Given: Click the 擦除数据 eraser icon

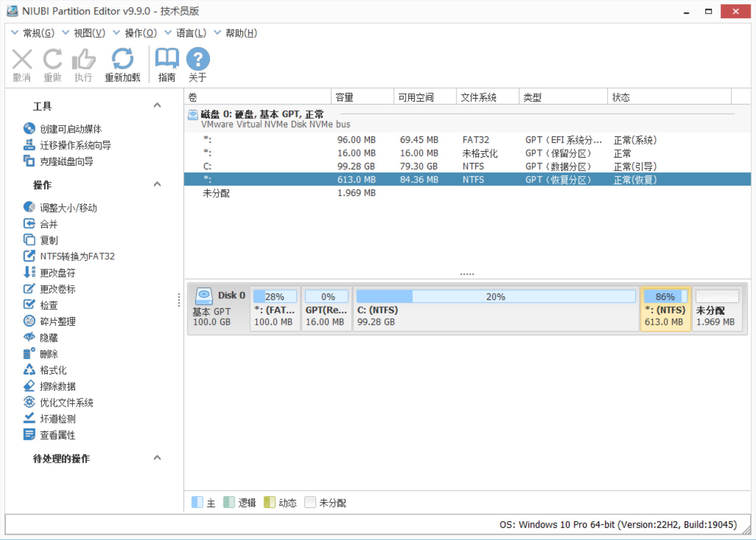Looking at the screenshot, I should (29, 386).
